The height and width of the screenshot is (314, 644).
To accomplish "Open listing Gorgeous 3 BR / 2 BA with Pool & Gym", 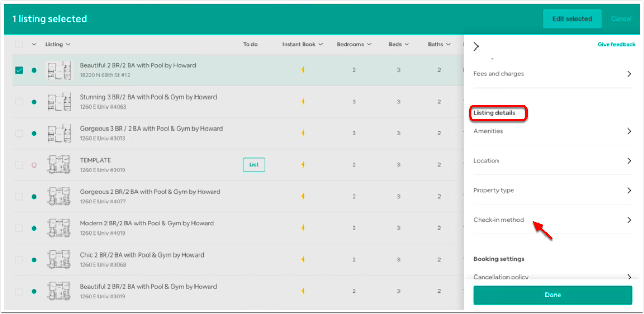I will tap(151, 129).
